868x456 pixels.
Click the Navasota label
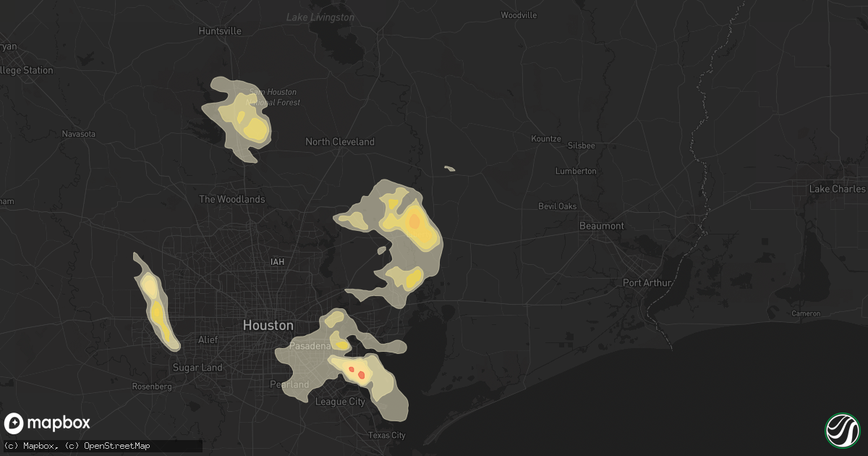(x=79, y=134)
